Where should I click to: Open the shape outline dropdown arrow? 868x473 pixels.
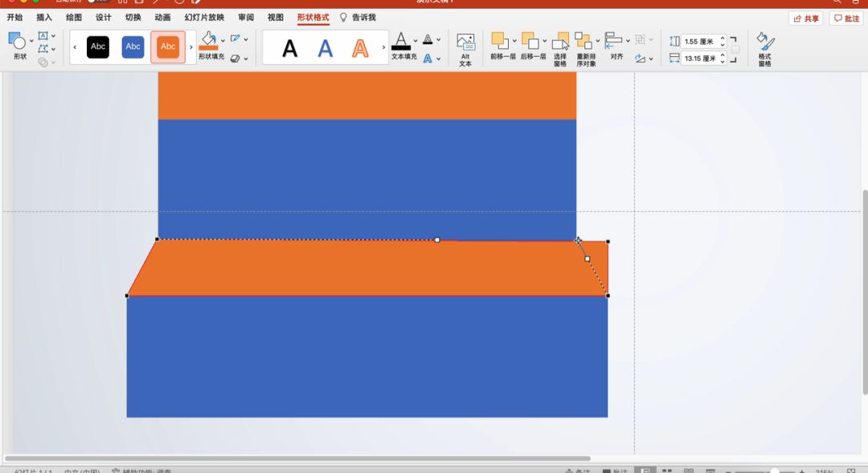246,39
